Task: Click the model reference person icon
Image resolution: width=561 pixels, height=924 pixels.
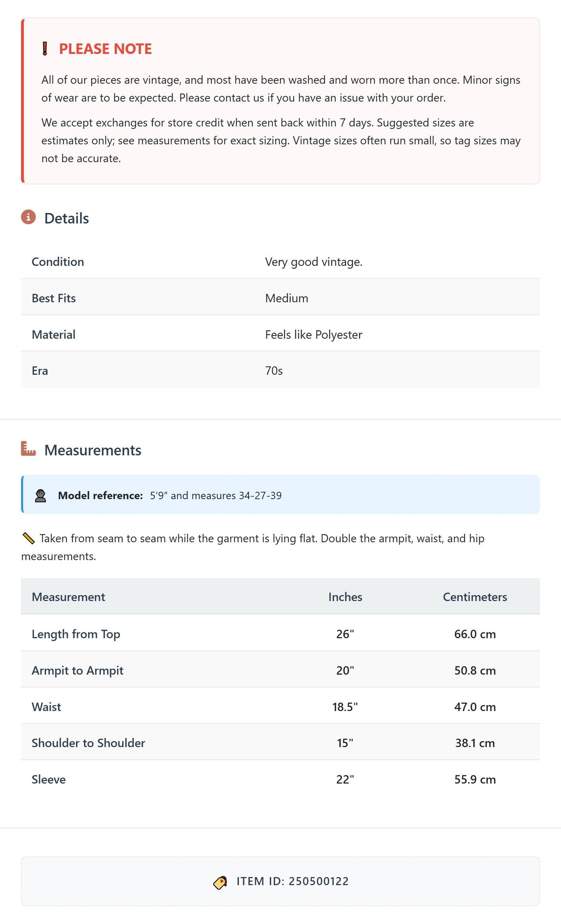Action: pyautogui.click(x=40, y=496)
